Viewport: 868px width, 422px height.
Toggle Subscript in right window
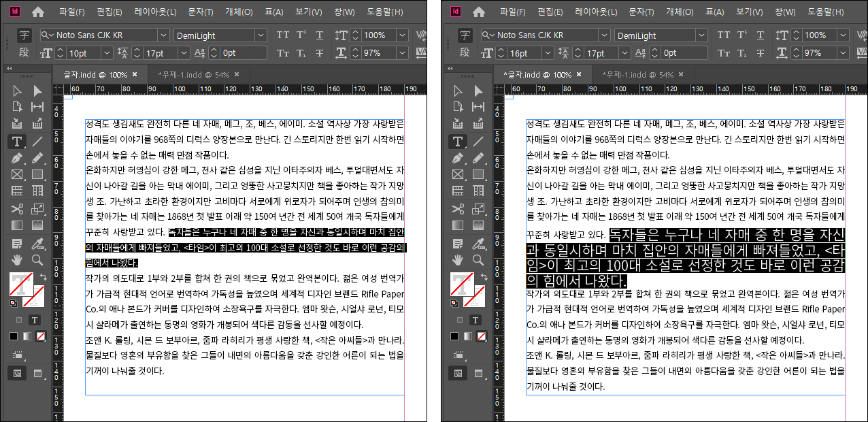click(x=743, y=52)
